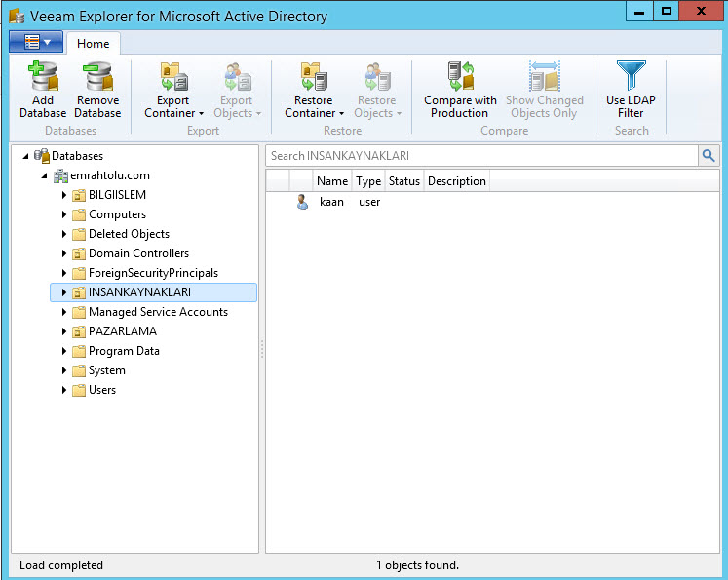Image resolution: width=728 pixels, height=580 pixels.
Task: Expand the Domain Controllers node
Action: [x=64, y=253]
